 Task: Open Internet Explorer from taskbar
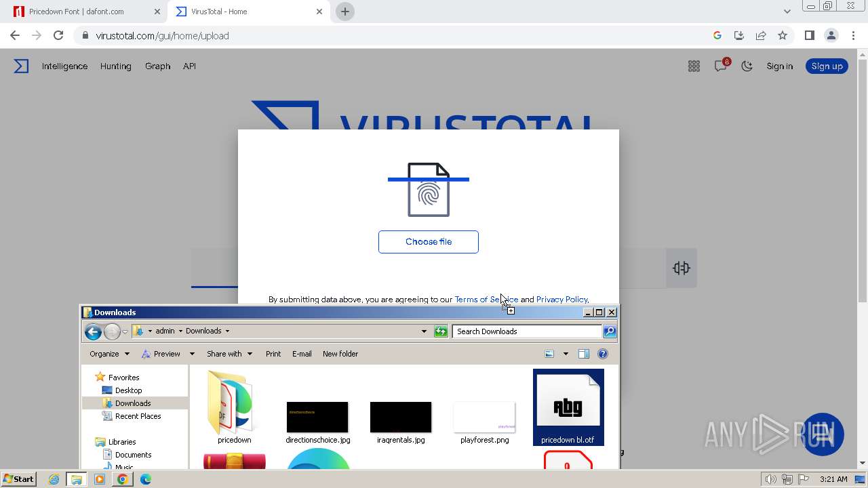54,479
